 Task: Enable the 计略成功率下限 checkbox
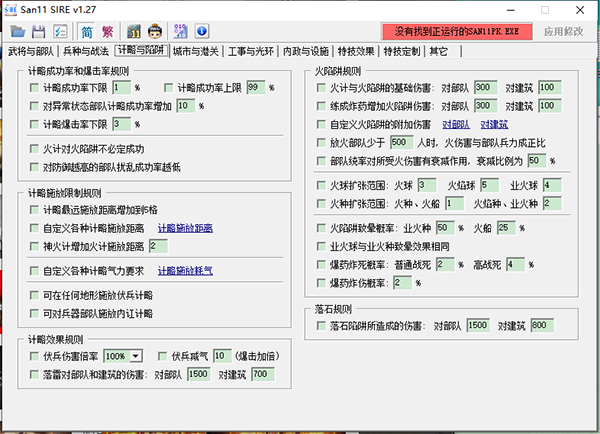[x=35, y=88]
